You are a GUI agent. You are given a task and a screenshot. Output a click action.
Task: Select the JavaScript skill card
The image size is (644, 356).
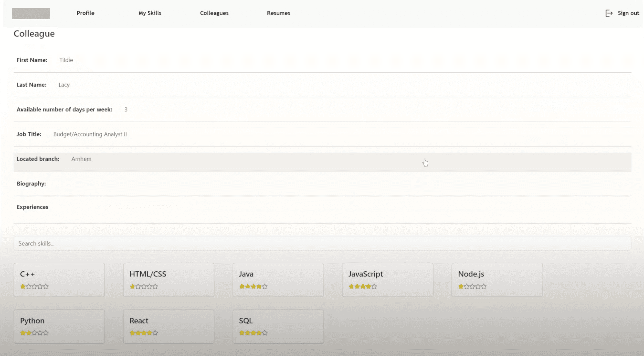(x=388, y=280)
